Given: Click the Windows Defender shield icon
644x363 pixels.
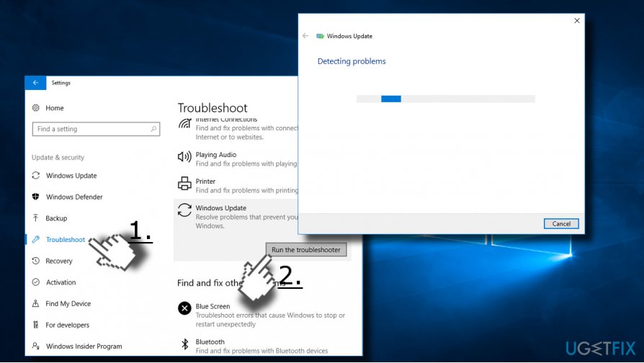Looking at the screenshot, I should point(36,197).
